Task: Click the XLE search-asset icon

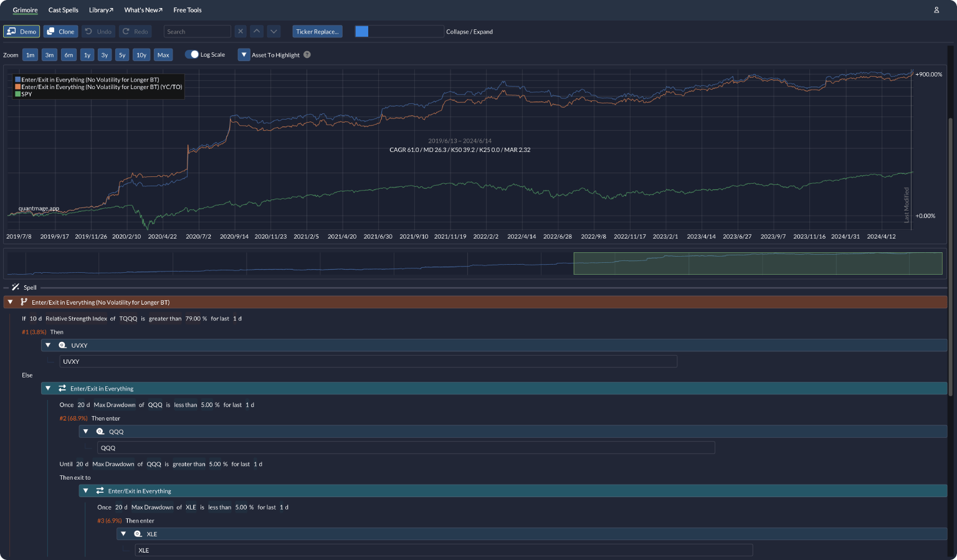Action: pyautogui.click(x=138, y=534)
